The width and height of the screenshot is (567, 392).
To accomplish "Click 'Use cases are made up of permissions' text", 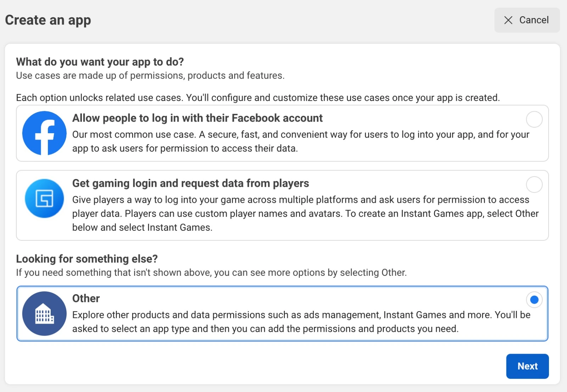I will pos(150,75).
